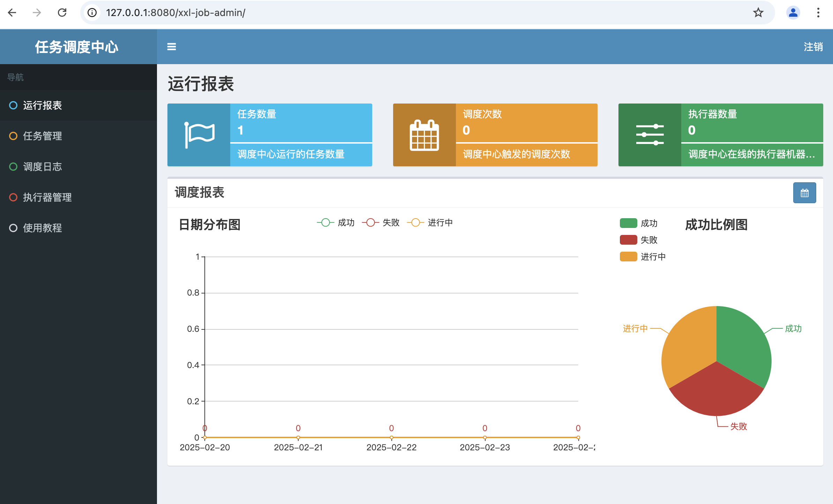Click 注销 to log out
Screen dimensions: 833x504
tap(813, 47)
